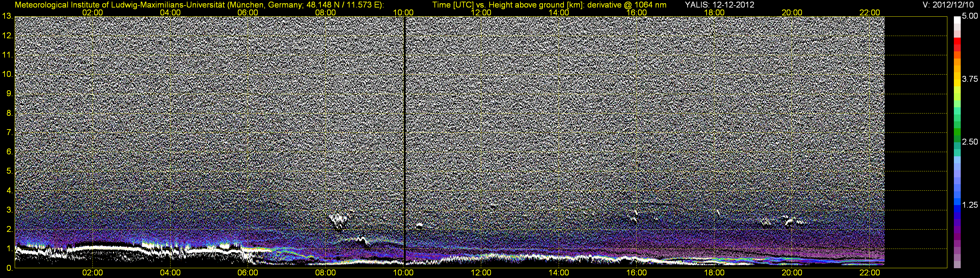Click the 8 km height axis label
Viewport: 980px width, 278px height.
point(9,113)
